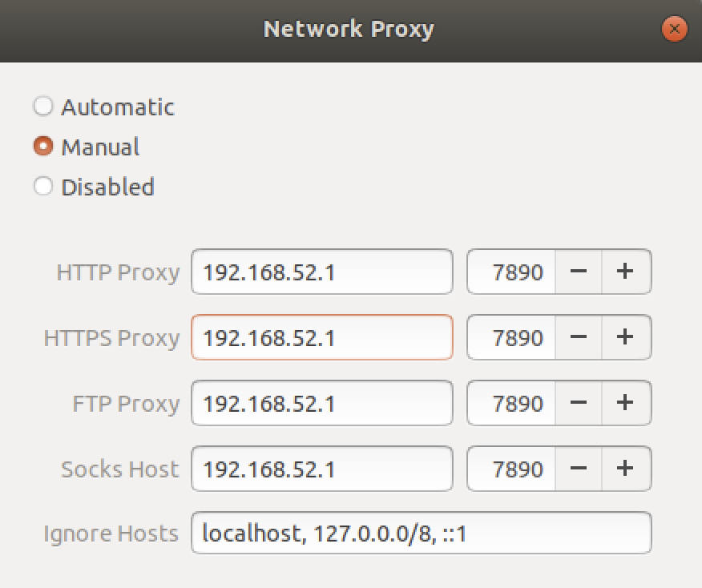This screenshot has height=588, width=702.
Task: Select the Socks Host address field
Action: pos(321,469)
